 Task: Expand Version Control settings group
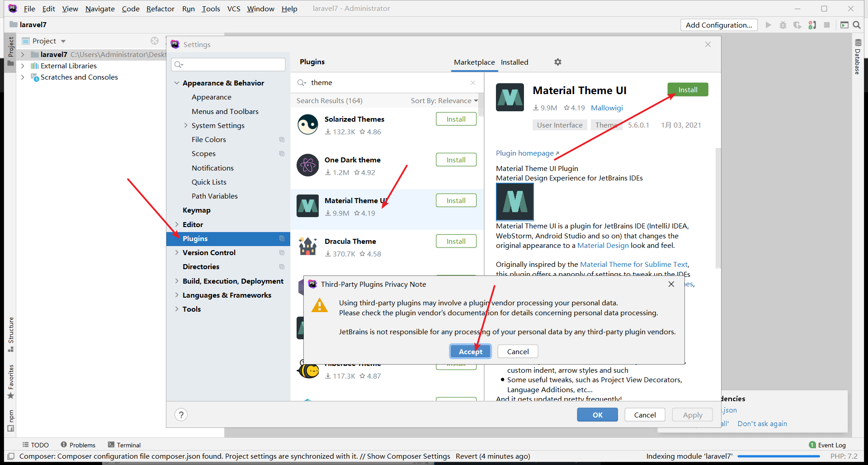177,252
